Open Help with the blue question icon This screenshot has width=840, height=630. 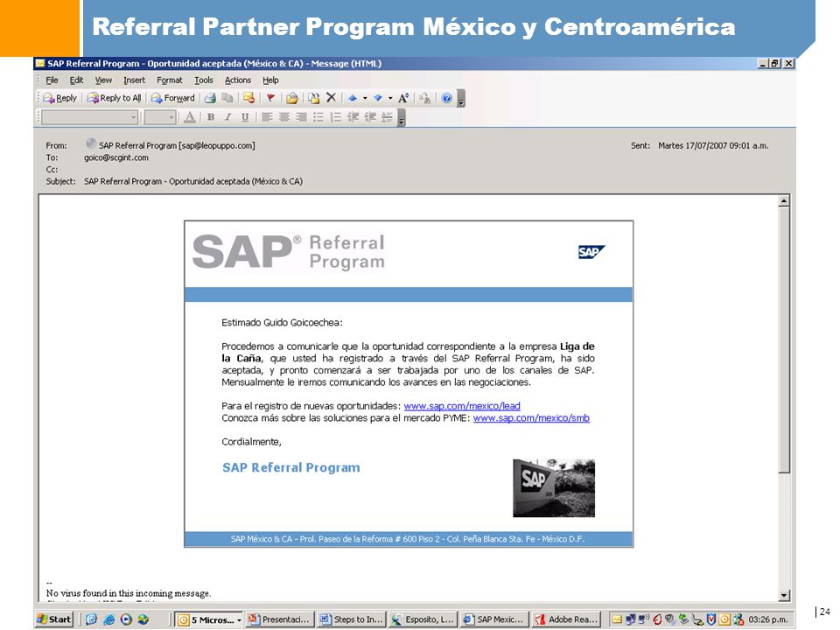point(447,98)
